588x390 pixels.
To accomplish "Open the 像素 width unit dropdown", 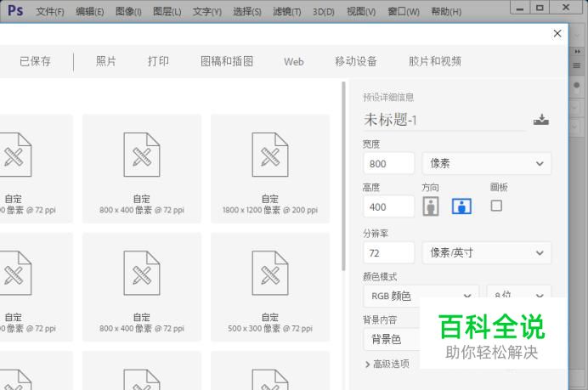I will click(487, 163).
